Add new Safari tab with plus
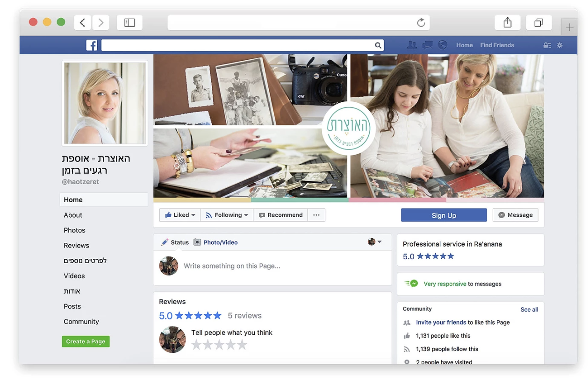This screenshot has width=588, height=383. coord(569,27)
